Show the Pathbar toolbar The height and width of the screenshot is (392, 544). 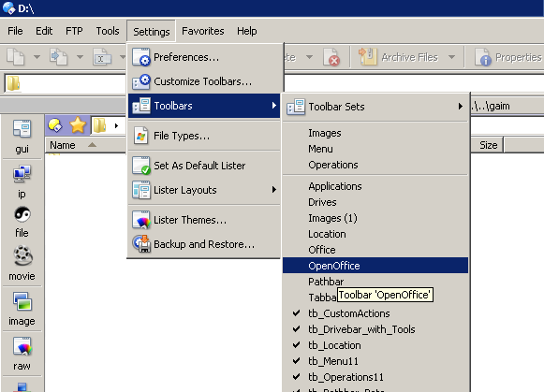pyautogui.click(x=375, y=282)
